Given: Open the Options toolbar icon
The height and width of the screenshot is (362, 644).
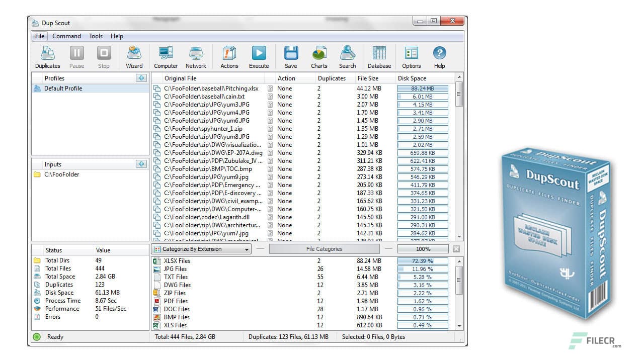Looking at the screenshot, I should point(411,57).
